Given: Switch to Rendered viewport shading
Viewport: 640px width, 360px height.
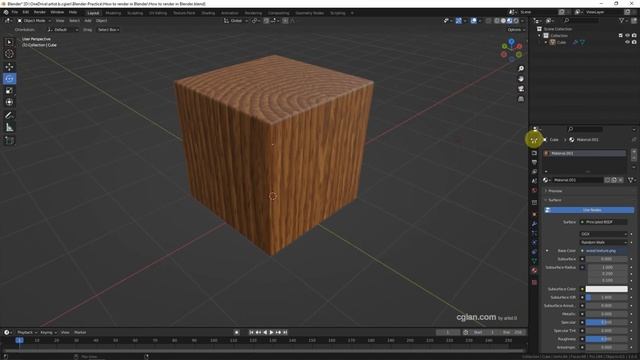Looking at the screenshot, I should pyautogui.click(x=516, y=20).
